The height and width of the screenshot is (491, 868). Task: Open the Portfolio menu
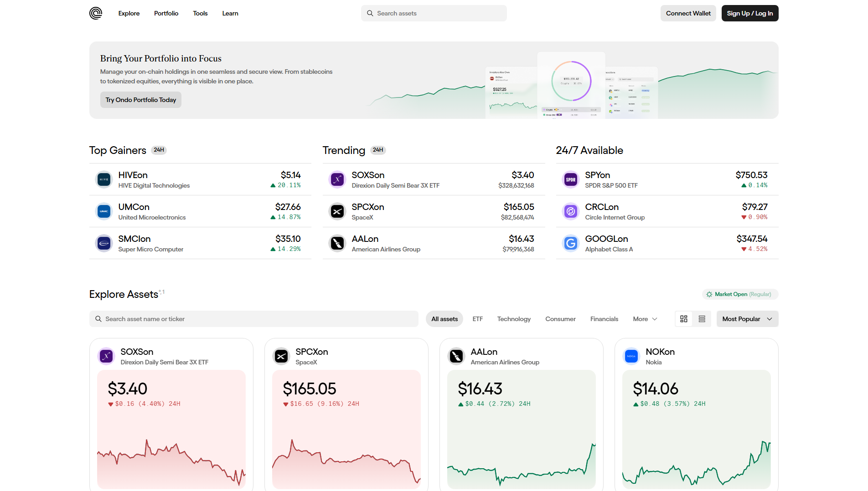(x=166, y=13)
